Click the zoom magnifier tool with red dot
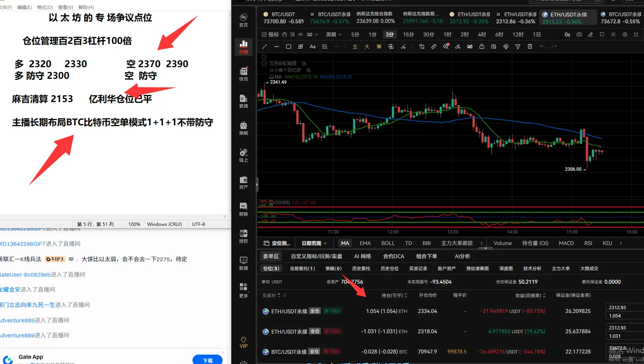The image size is (644, 364). tap(446, 47)
